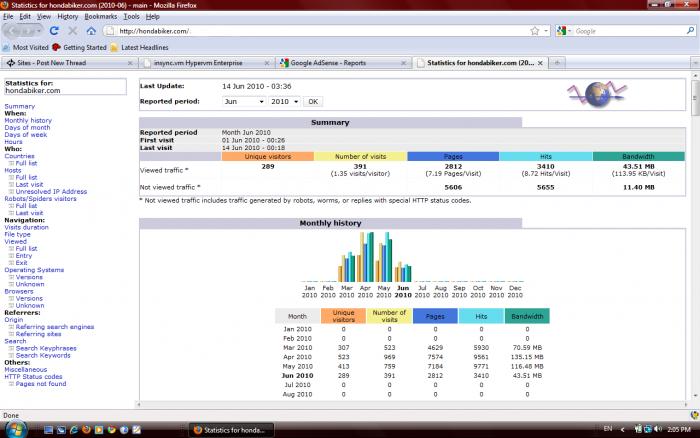Bookmark this page with the star icon
The image size is (700, 438).
(x=535, y=31)
